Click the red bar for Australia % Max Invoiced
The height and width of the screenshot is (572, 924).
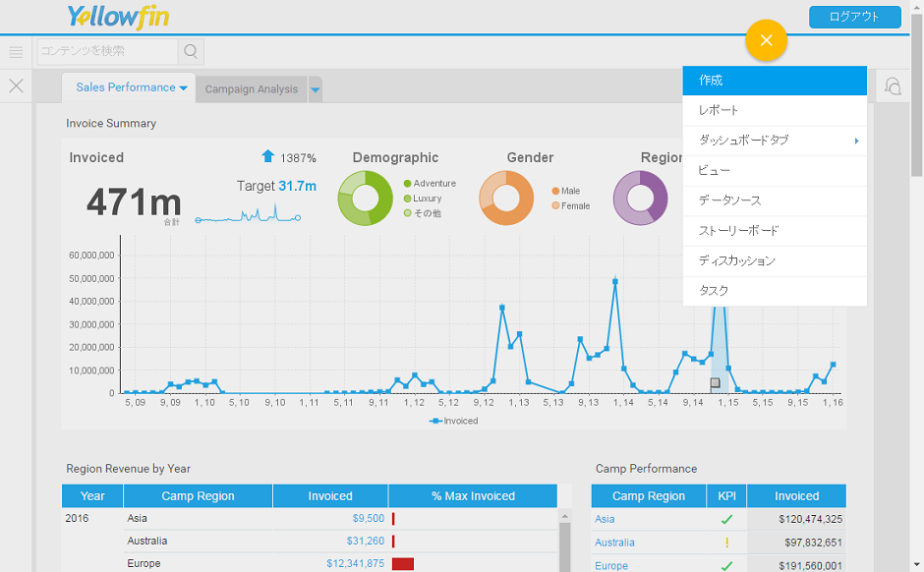[393, 541]
